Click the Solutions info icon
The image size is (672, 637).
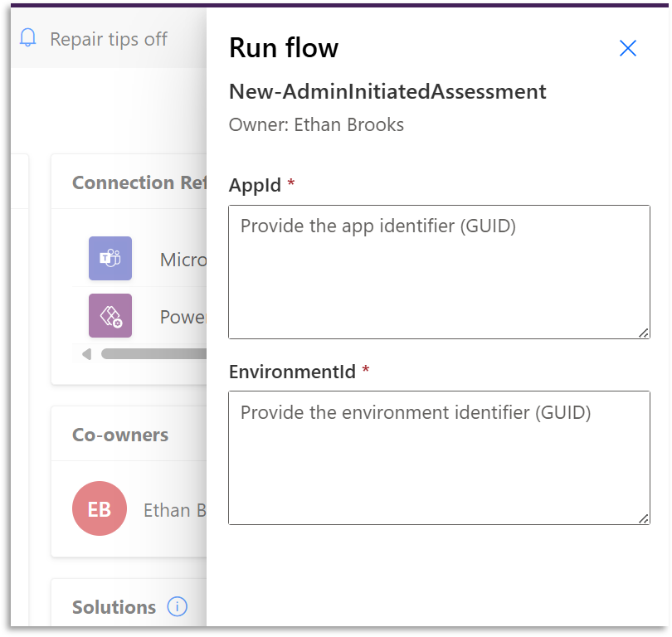click(177, 606)
